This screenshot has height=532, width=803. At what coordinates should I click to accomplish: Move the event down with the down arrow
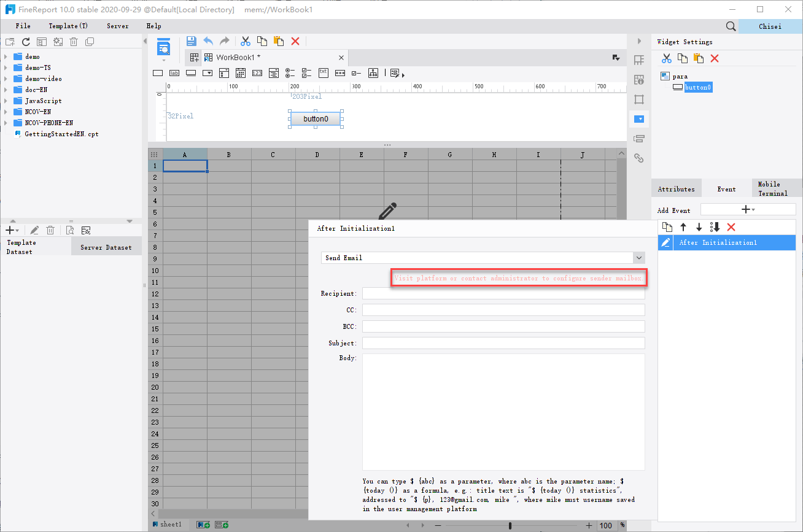point(699,227)
